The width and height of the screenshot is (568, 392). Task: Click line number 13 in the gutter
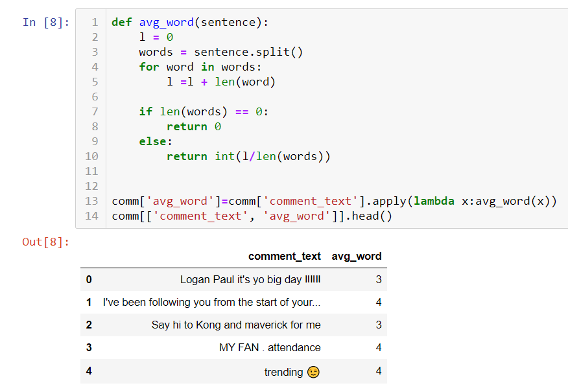pyautogui.click(x=91, y=201)
